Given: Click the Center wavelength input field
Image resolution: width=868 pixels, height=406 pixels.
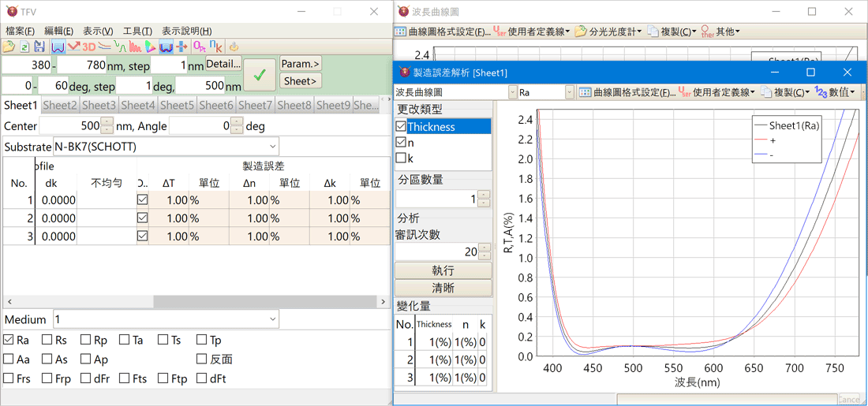Looking at the screenshot, I should click(x=71, y=126).
